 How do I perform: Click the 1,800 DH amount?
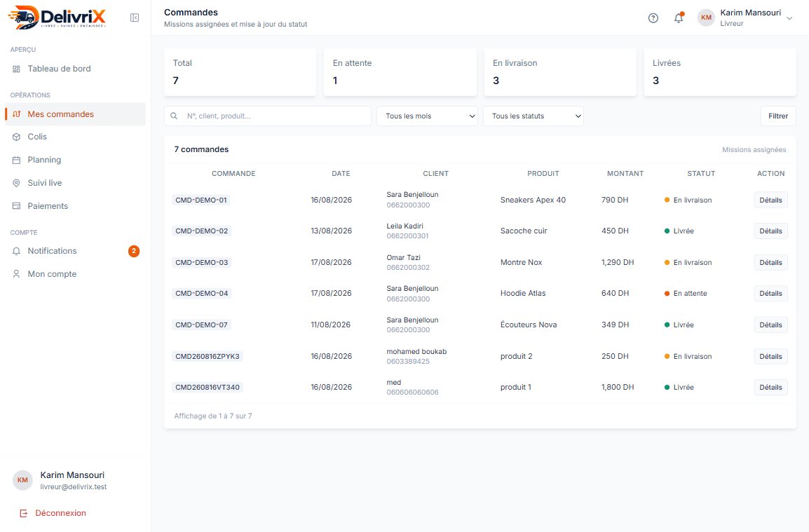click(x=618, y=388)
